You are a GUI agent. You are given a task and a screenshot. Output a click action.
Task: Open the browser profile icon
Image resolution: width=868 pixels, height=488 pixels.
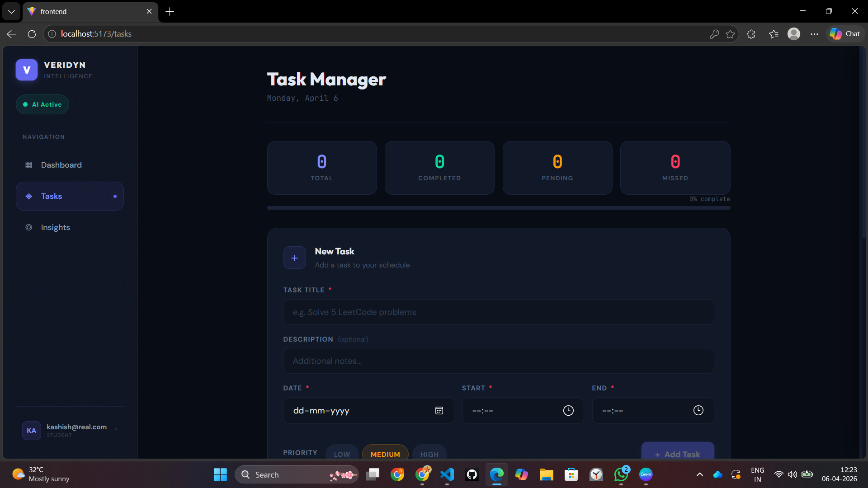[x=794, y=34]
